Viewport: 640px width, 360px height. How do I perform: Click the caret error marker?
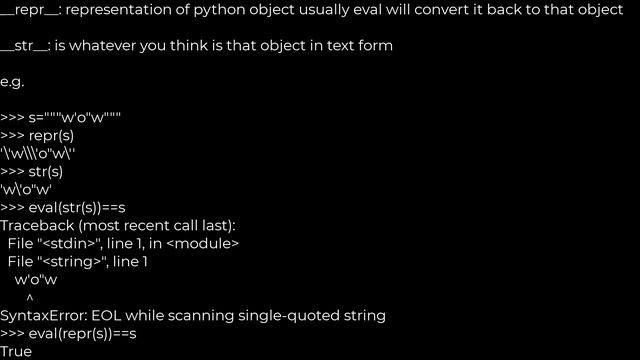(29, 298)
